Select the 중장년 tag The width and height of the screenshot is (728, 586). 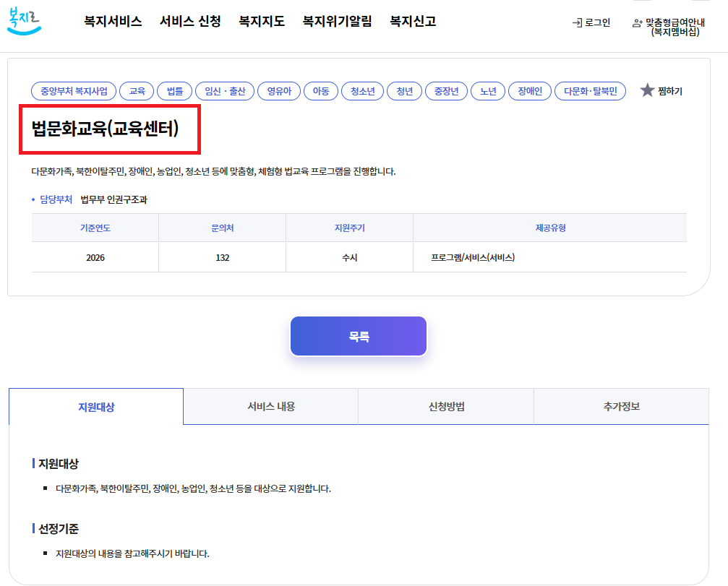pyautogui.click(x=446, y=91)
